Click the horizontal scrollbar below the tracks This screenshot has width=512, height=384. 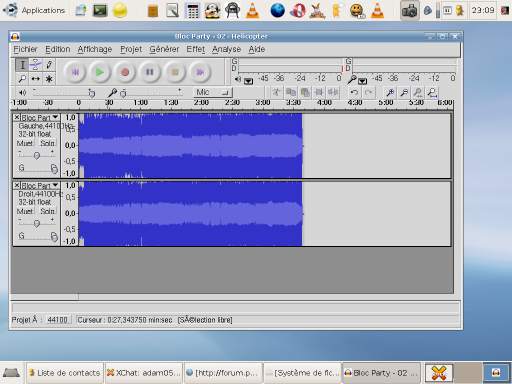click(x=232, y=297)
